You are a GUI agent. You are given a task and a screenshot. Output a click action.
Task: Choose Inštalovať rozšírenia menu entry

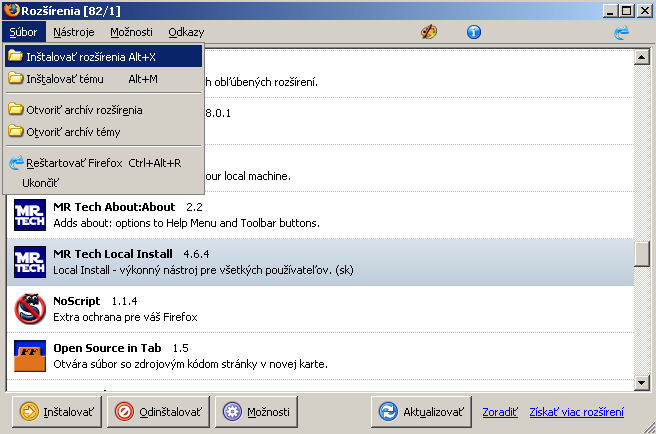(x=103, y=56)
